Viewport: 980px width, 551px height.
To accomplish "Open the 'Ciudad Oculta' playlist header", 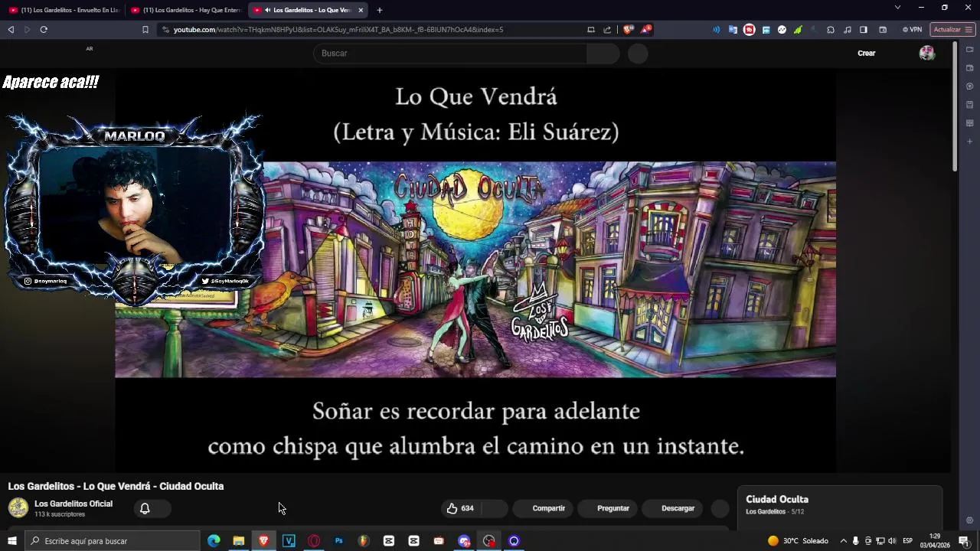I will (777, 499).
